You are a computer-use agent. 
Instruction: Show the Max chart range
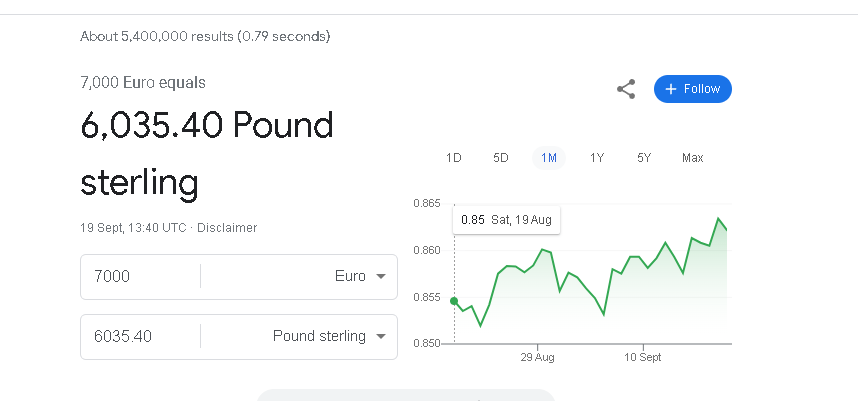click(x=693, y=158)
